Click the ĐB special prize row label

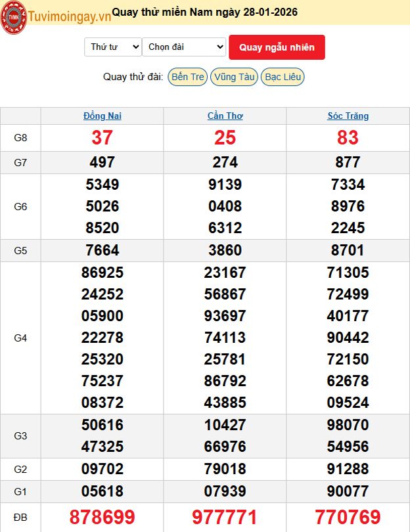[x=20, y=518]
